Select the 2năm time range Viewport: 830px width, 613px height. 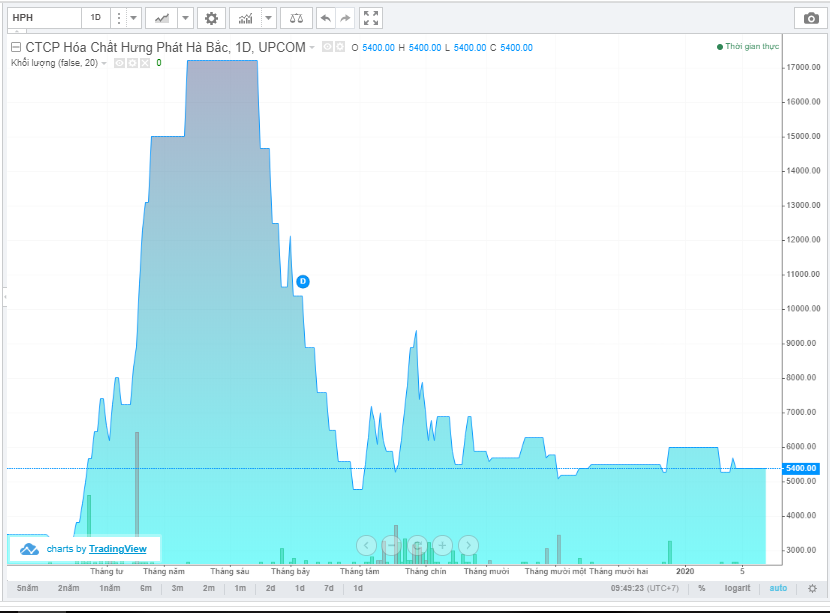(x=69, y=588)
